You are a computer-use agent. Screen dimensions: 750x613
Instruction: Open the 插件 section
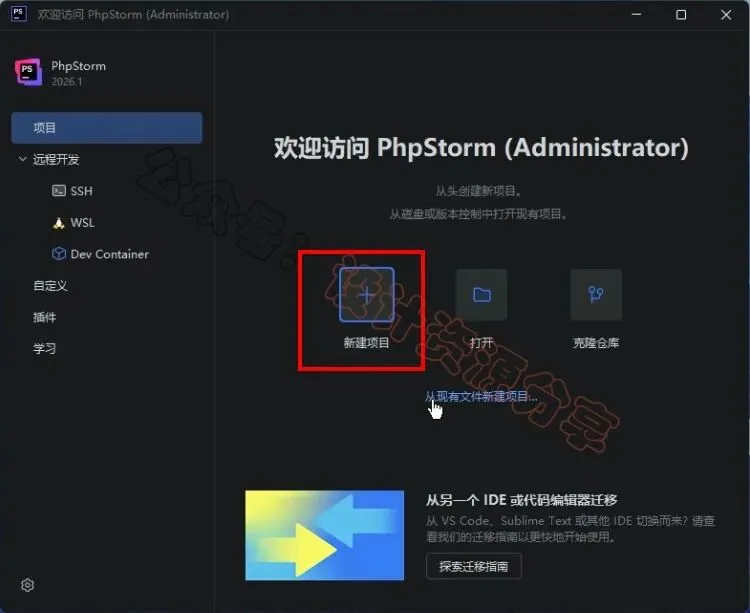click(x=44, y=317)
